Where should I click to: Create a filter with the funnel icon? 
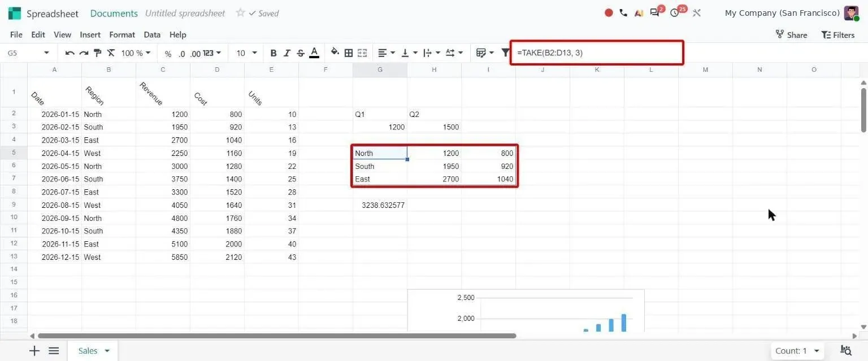tap(505, 53)
